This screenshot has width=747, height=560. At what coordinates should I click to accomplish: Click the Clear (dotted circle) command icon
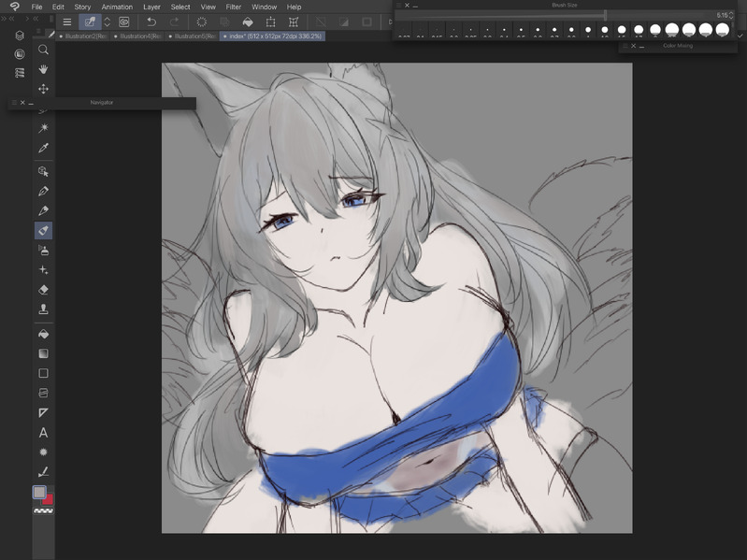(202, 22)
